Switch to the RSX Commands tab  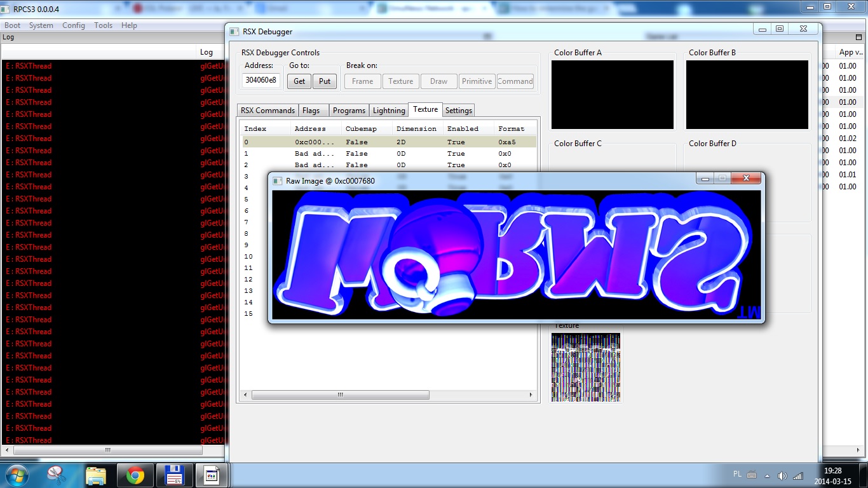[x=268, y=111]
